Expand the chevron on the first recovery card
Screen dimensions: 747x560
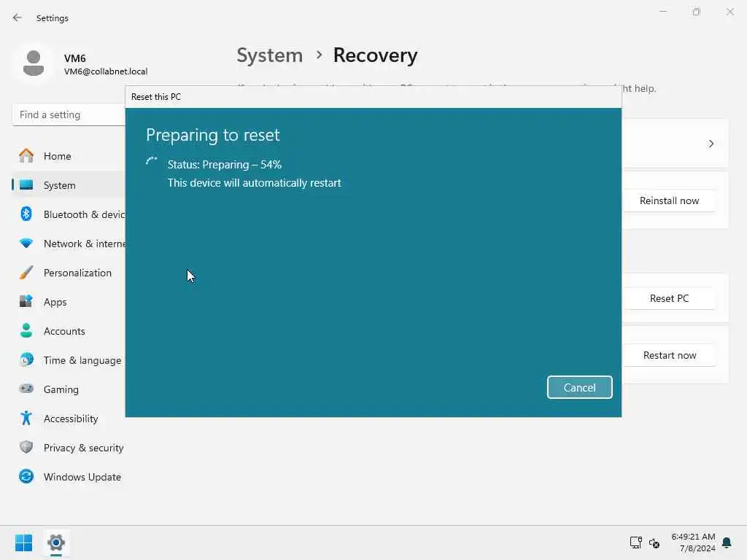point(711,144)
